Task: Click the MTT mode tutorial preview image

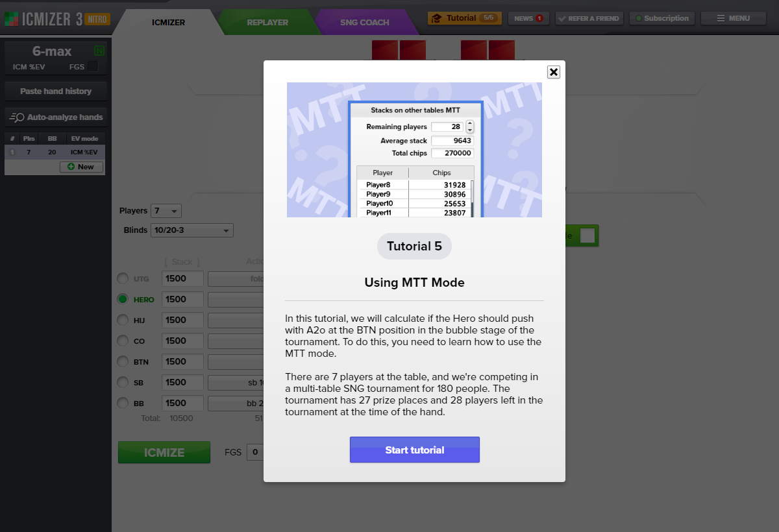Action: click(x=414, y=150)
